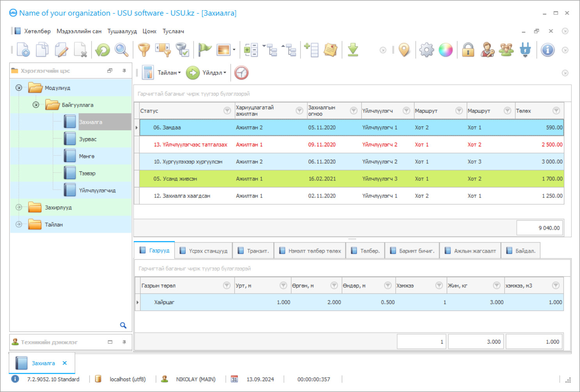This screenshot has width=580, height=392.
Task: Open the Цонх menu
Action: 150,31
